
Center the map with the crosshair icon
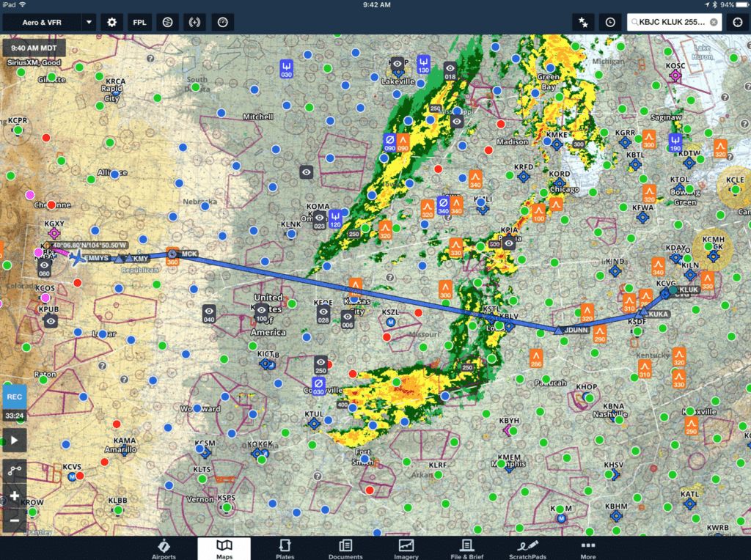[x=737, y=23]
